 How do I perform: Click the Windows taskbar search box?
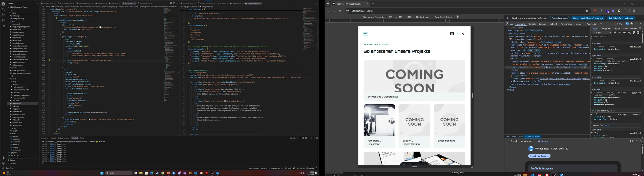tap(119, 173)
